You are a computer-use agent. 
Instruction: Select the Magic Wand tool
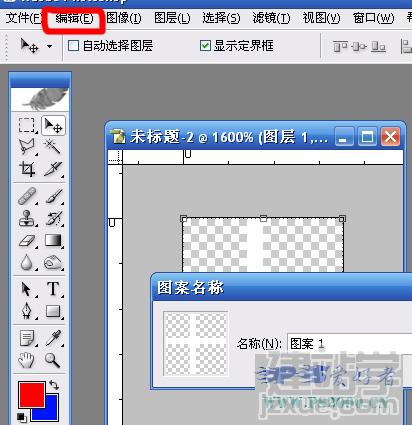(53, 146)
